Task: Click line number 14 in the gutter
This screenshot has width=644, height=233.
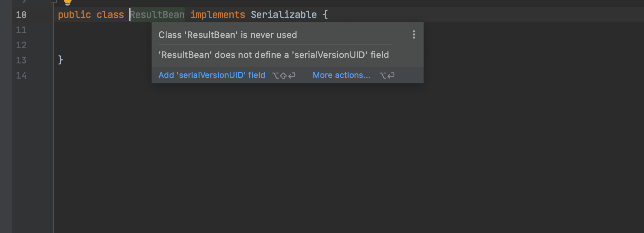Action: (x=21, y=75)
